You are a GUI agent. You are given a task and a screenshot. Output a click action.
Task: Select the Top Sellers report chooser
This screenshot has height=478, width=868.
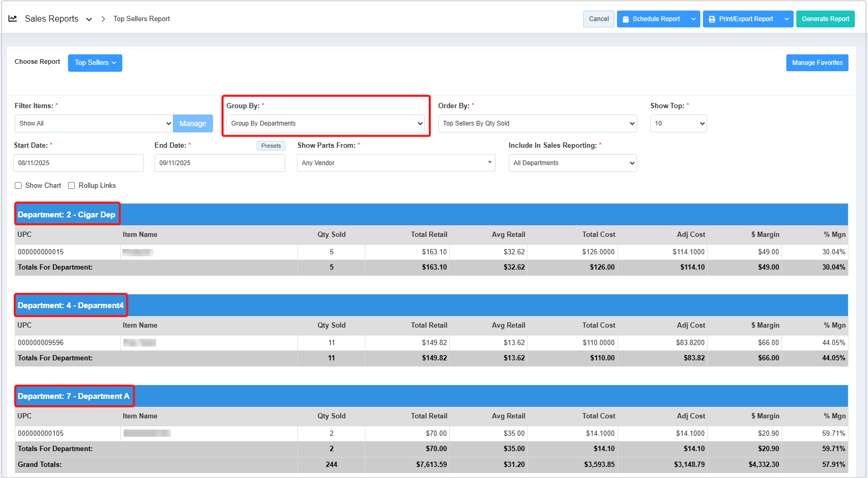pos(95,63)
